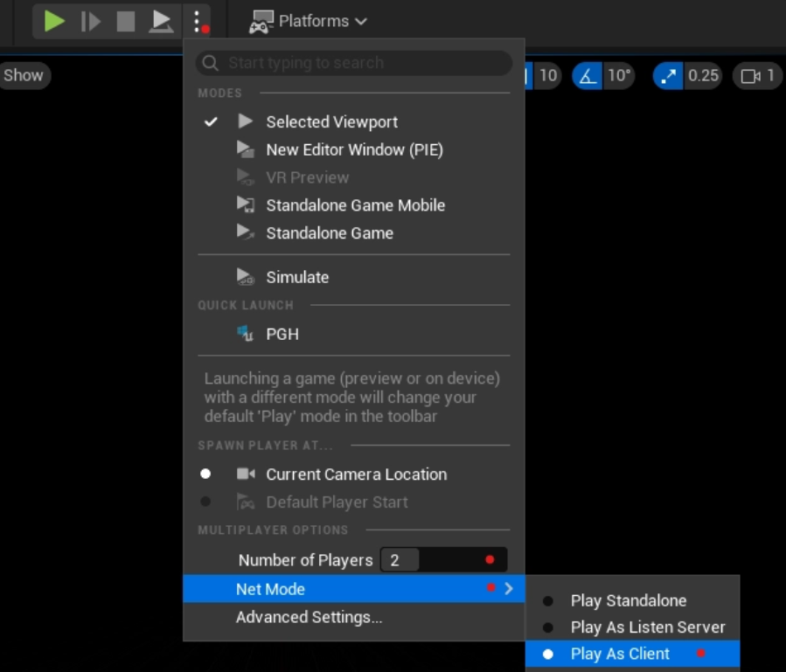Screen dimensions: 786x672
Task: Click the red reset dot on Net Mode
Action: [x=490, y=588]
